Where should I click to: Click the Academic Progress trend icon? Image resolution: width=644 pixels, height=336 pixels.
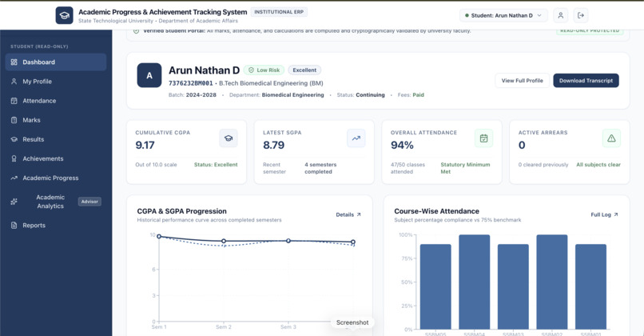(x=14, y=178)
